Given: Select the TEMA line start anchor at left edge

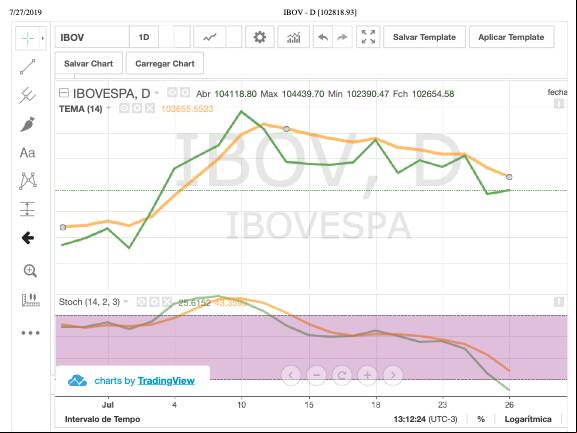Looking at the screenshot, I should [63, 227].
